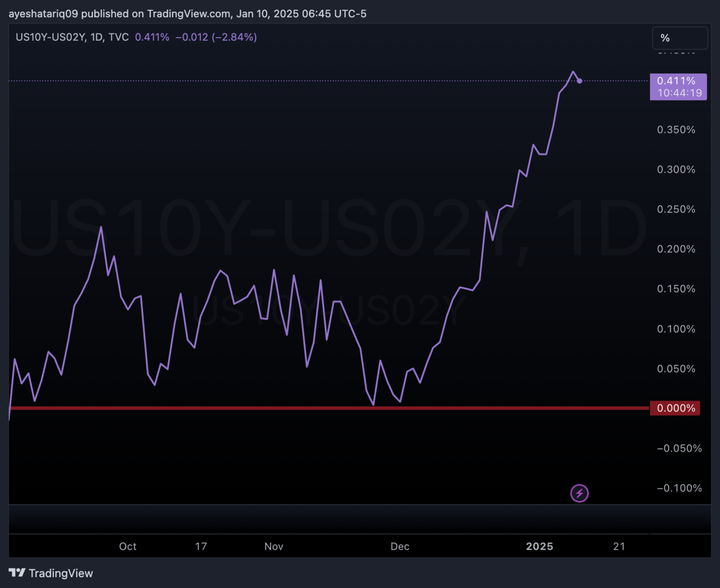Click the 0.250% price axis label
Image resolution: width=720 pixels, height=588 pixels.
click(x=676, y=210)
